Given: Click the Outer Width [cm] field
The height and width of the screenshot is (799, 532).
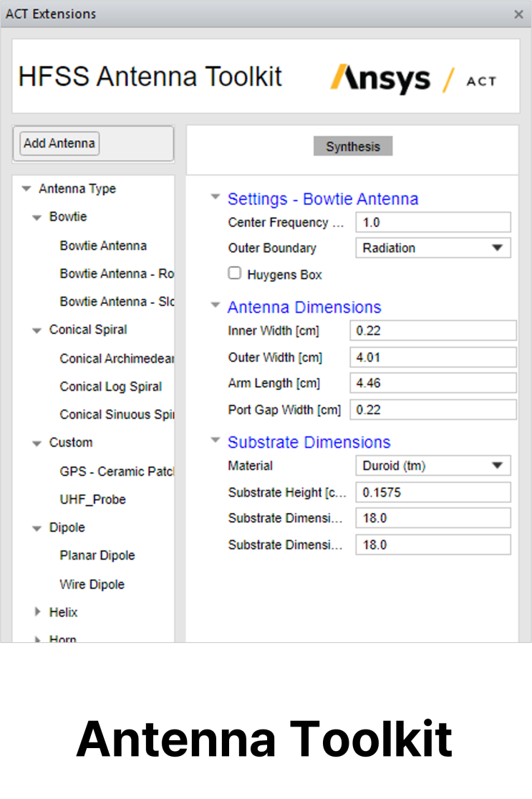Looking at the screenshot, I should [432, 357].
